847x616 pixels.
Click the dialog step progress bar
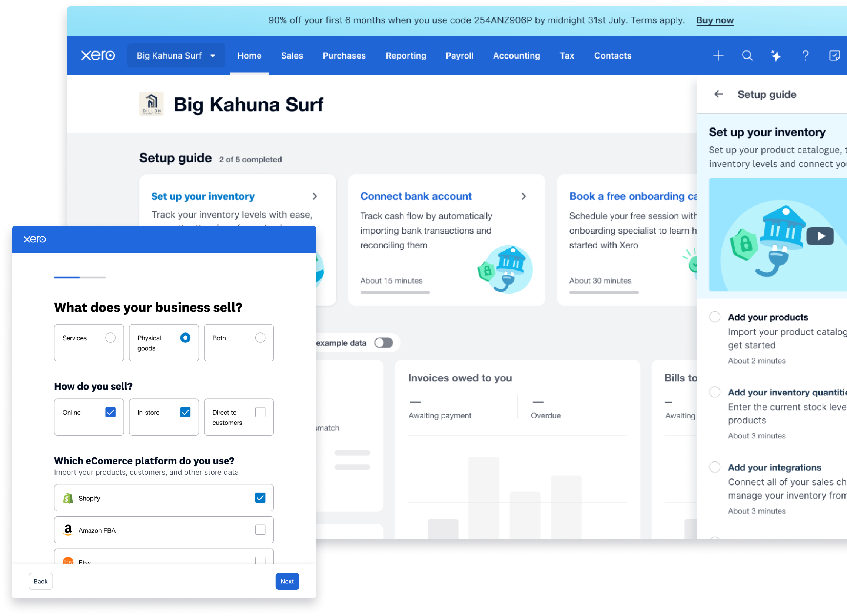(80, 278)
